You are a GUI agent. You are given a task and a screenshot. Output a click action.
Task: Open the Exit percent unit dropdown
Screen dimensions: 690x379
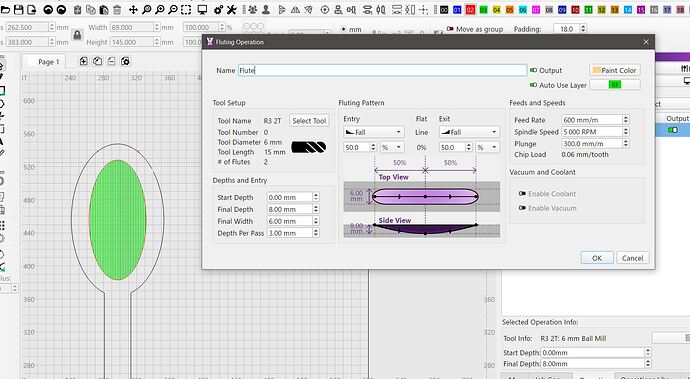point(487,147)
